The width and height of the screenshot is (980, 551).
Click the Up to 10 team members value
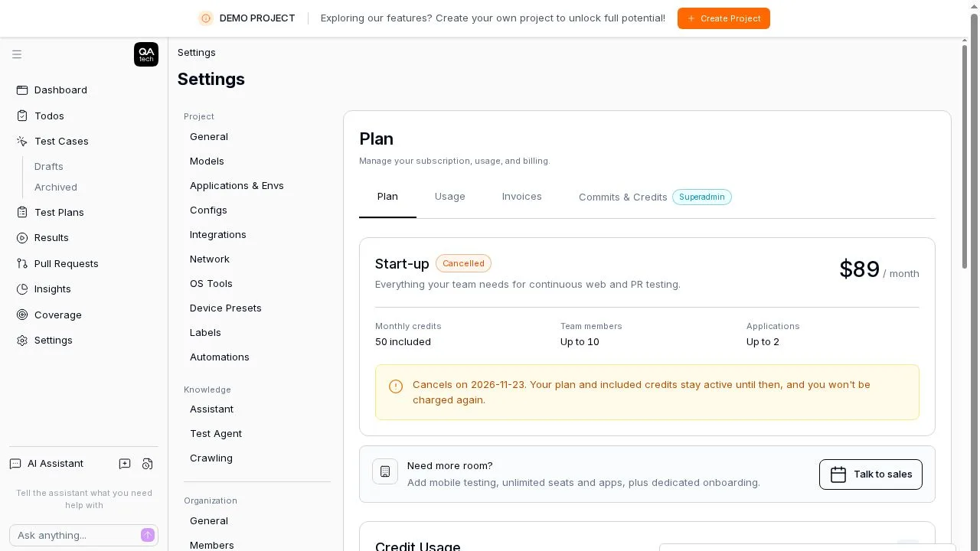click(580, 342)
